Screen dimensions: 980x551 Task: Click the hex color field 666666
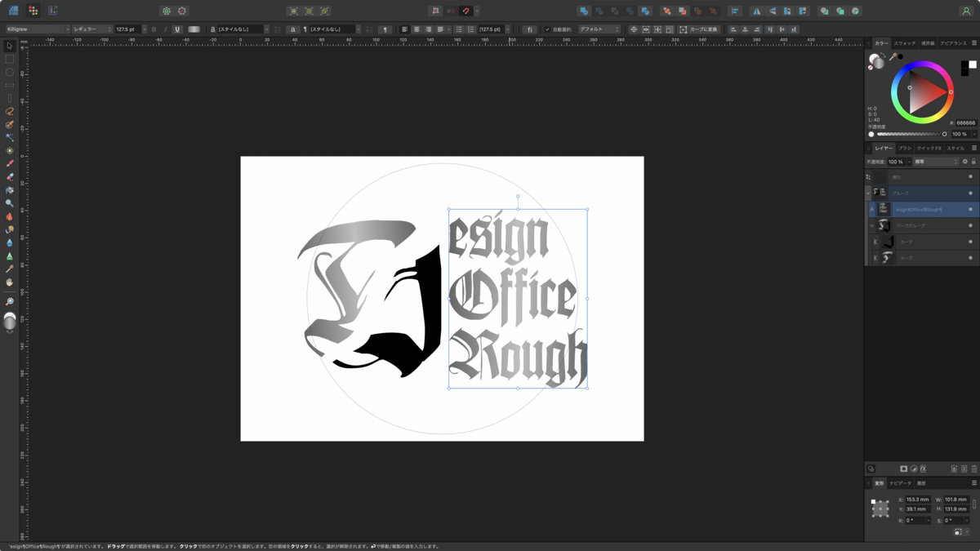click(x=965, y=123)
